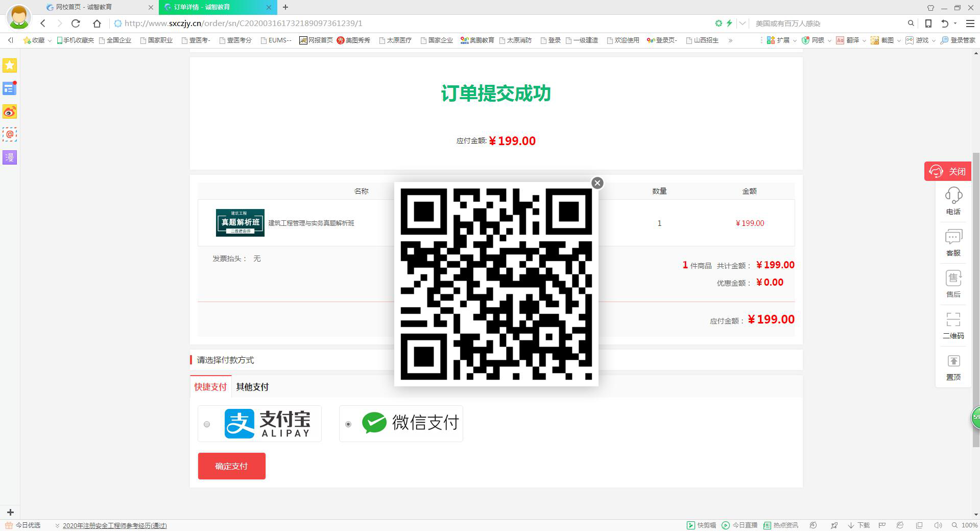Go to browser home page
The height and width of the screenshot is (531, 980).
click(x=97, y=23)
